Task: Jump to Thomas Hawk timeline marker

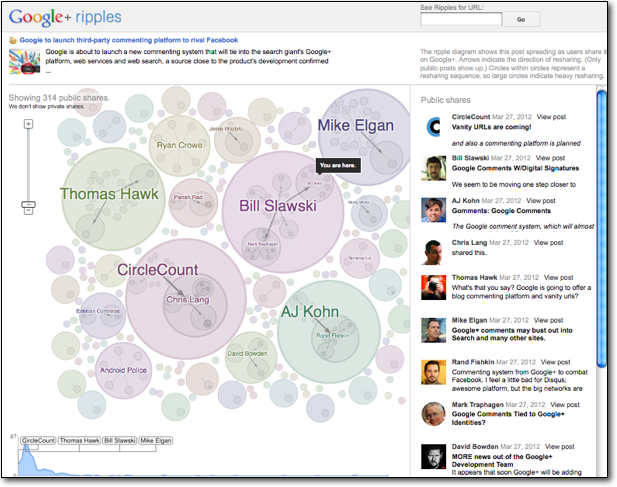Action: pyautogui.click(x=78, y=440)
